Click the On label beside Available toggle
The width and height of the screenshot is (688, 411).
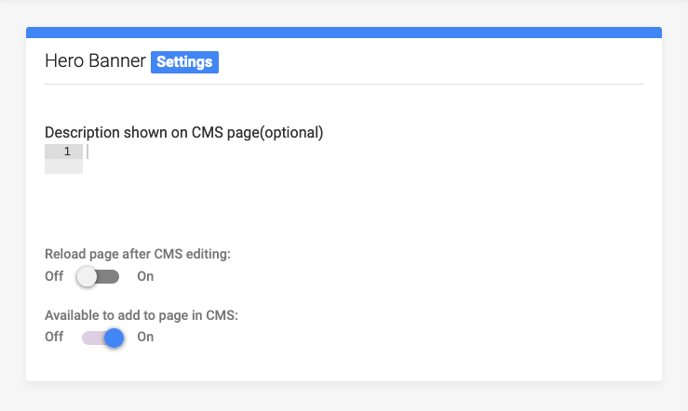[x=145, y=337]
